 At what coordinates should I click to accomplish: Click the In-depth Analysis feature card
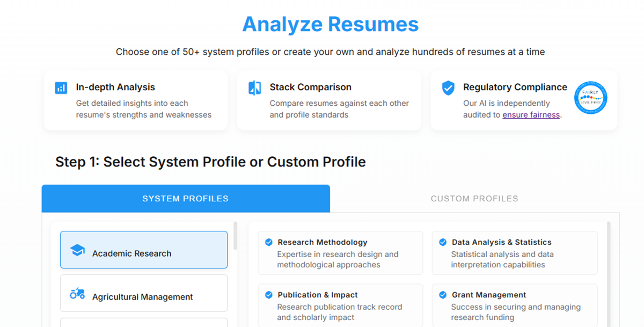click(135, 100)
